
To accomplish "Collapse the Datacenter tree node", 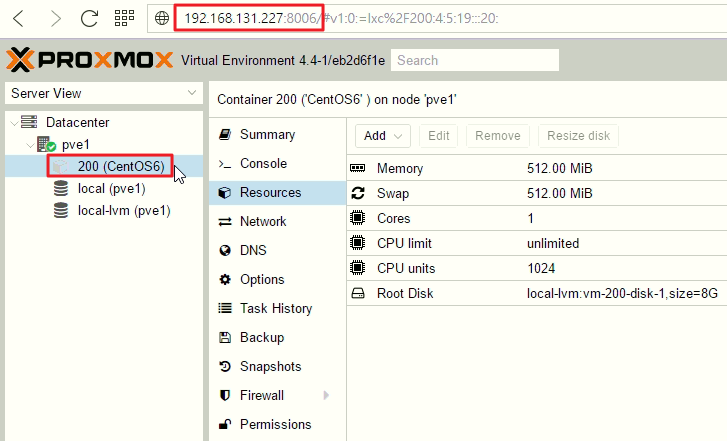I will tap(14, 123).
